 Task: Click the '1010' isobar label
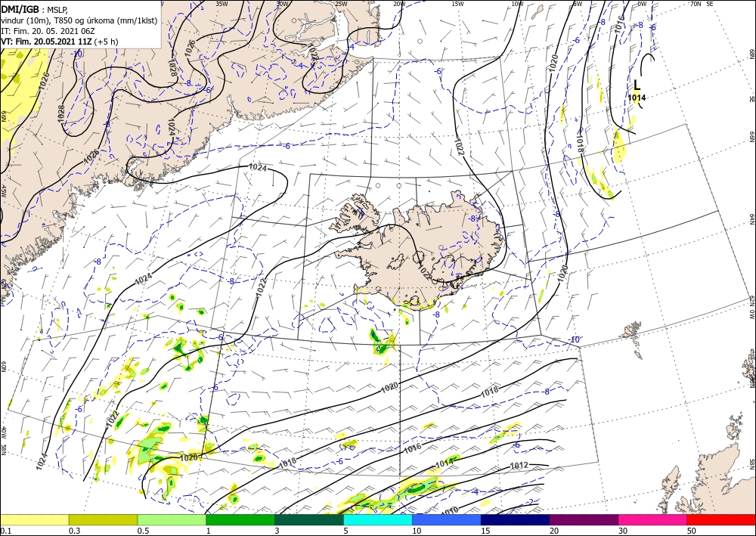[449, 510]
